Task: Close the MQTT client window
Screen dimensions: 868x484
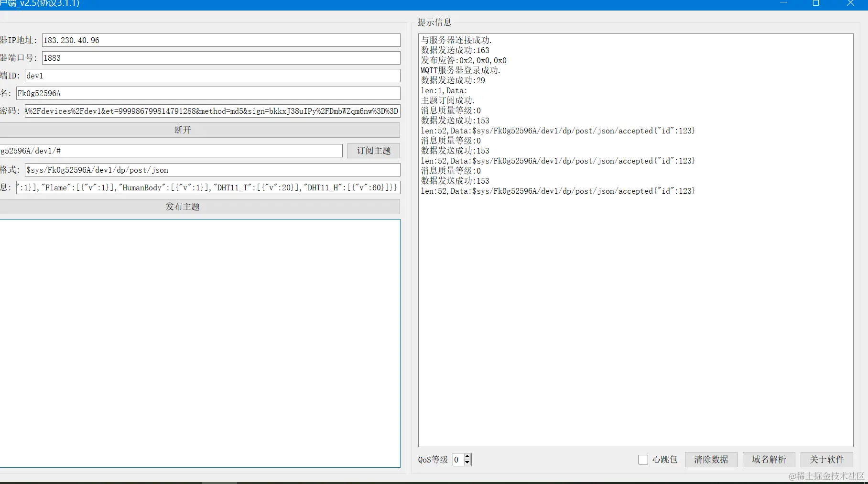Action: 850,3
